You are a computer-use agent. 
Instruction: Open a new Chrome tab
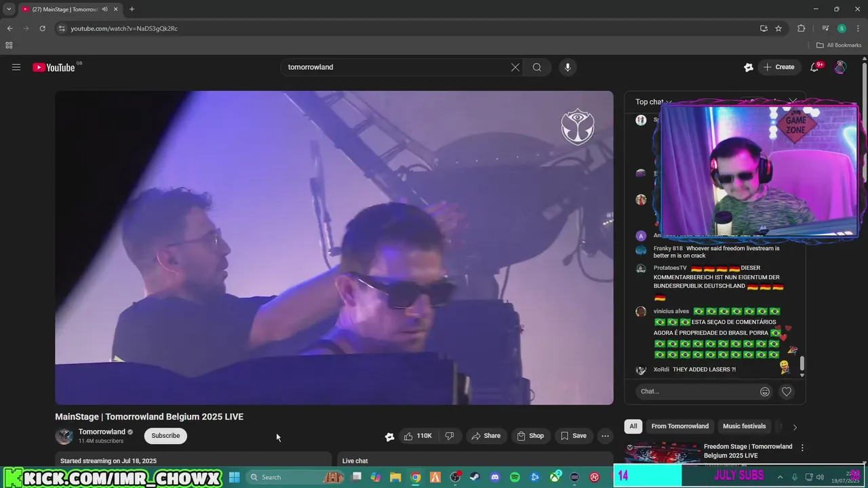132,9
